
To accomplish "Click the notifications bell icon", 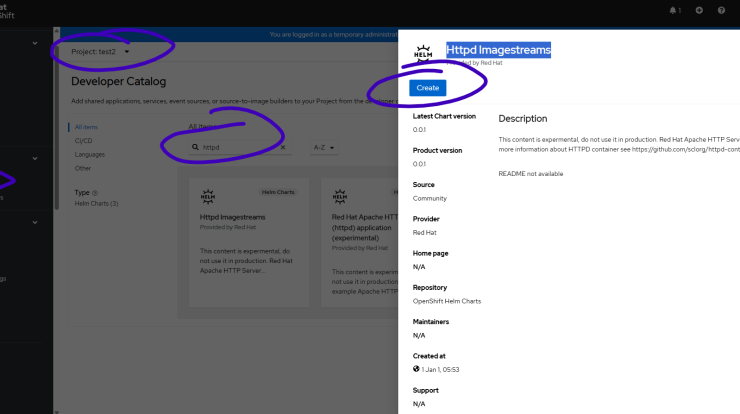I will pyautogui.click(x=673, y=10).
